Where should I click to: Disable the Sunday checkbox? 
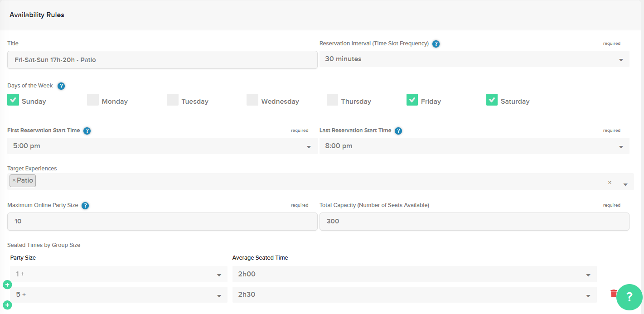[x=13, y=99]
